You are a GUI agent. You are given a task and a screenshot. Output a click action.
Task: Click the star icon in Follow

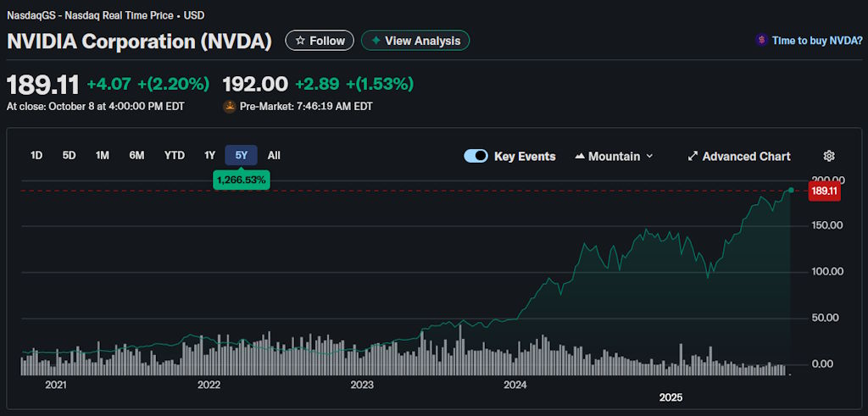click(299, 41)
